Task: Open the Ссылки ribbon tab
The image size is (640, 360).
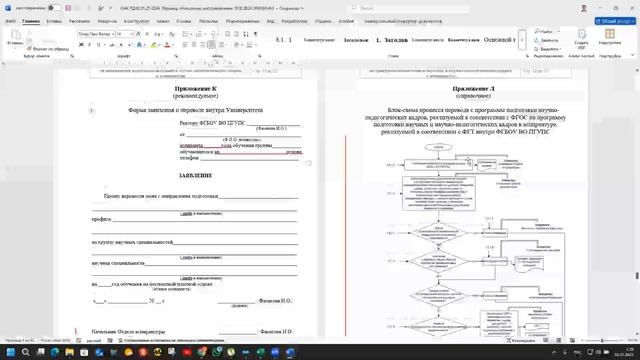Action: [x=184, y=21]
